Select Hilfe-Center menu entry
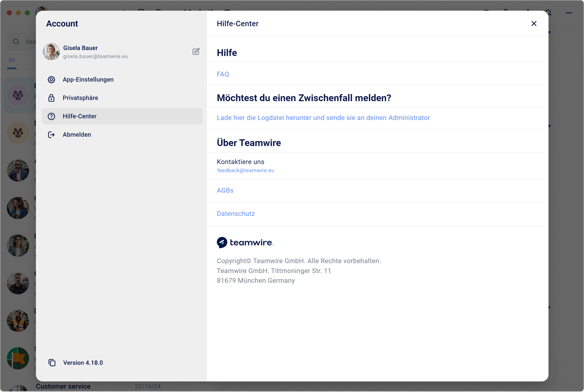Viewport: 584px width, 392px height. (x=122, y=116)
